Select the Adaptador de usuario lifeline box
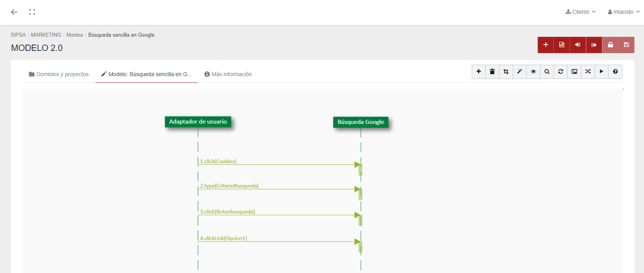Image resolution: width=644 pixels, height=273 pixels. [x=198, y=122]
